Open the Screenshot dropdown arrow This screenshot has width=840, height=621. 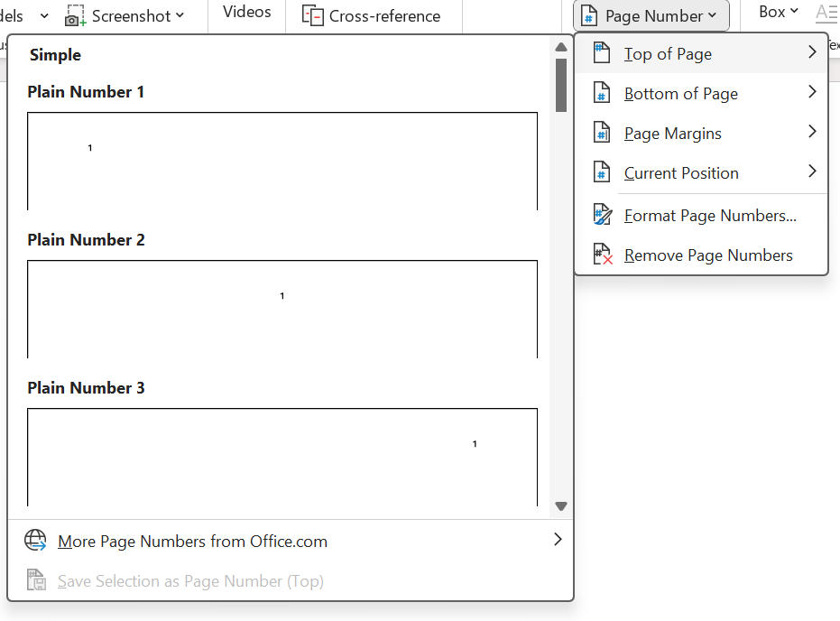tap(180, 15)
